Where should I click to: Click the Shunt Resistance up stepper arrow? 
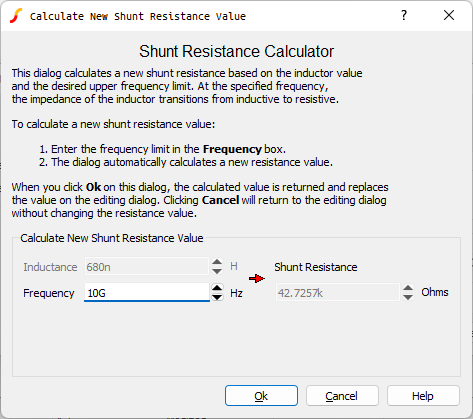[408, 288]
